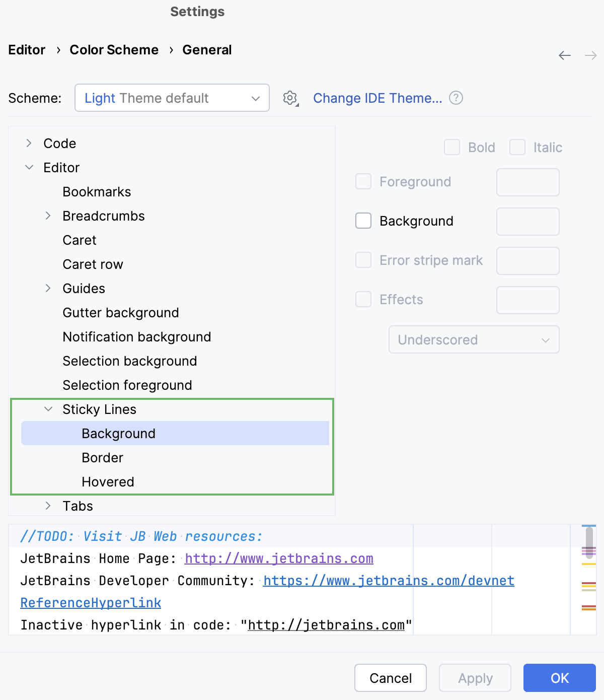Expand the Code tree node
This screenshot has width=604, height=700.
[28, 143]
